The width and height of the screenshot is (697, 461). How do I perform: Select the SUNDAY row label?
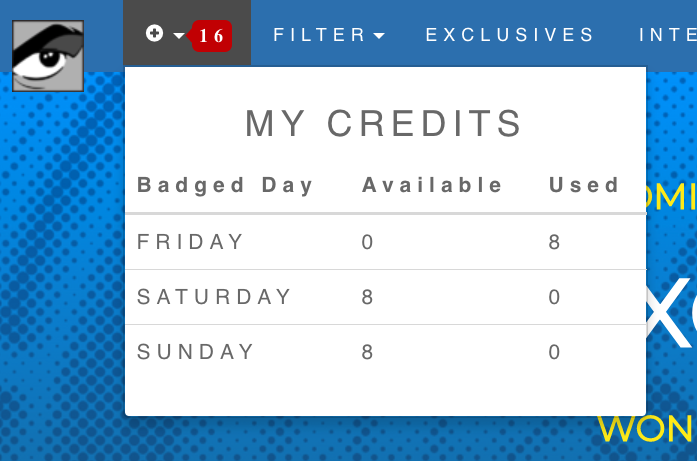point(196,352)
